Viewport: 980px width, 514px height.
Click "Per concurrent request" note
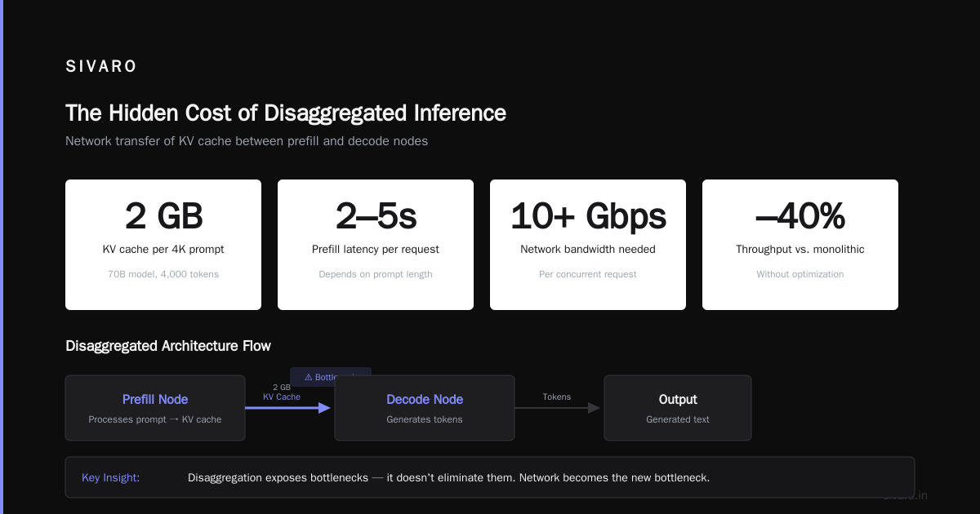pos(588,274)
